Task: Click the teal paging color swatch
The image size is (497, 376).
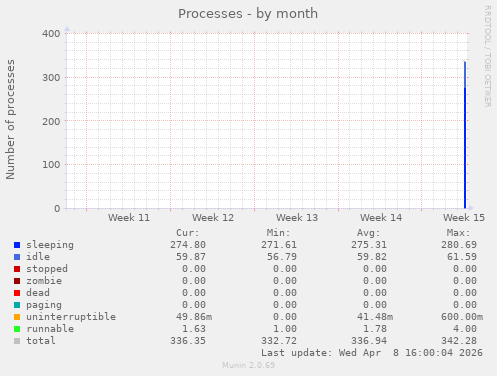Action: 17,305
